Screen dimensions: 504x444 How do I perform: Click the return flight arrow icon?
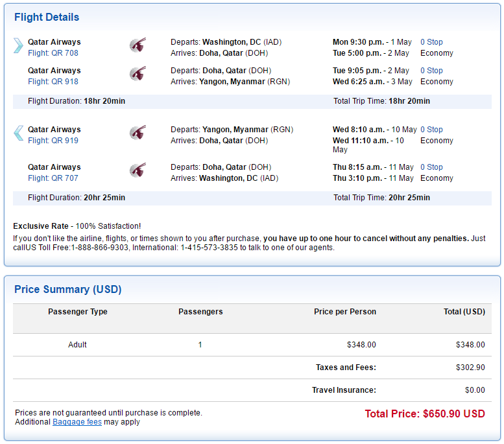click(x=18, y=133)
